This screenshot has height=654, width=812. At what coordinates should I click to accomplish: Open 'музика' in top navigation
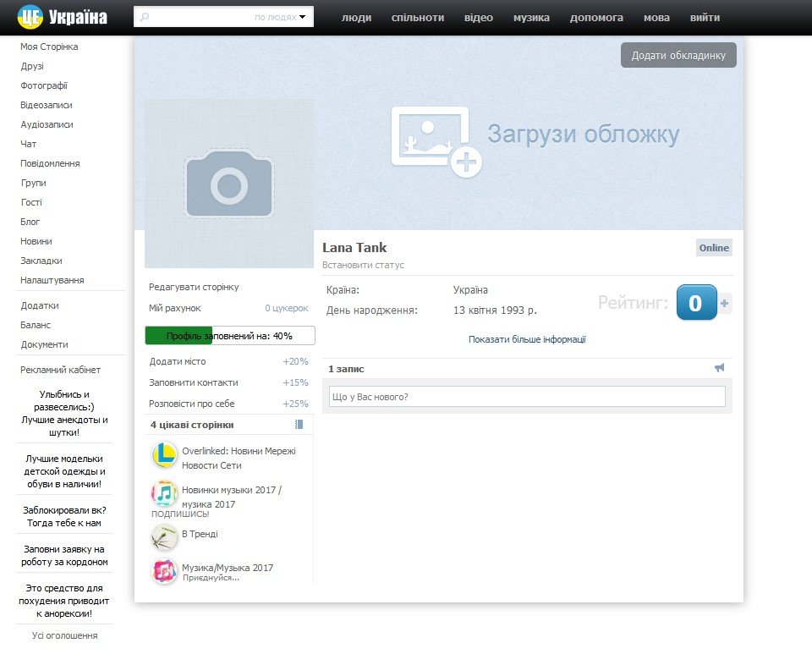[x=531, y=17]
